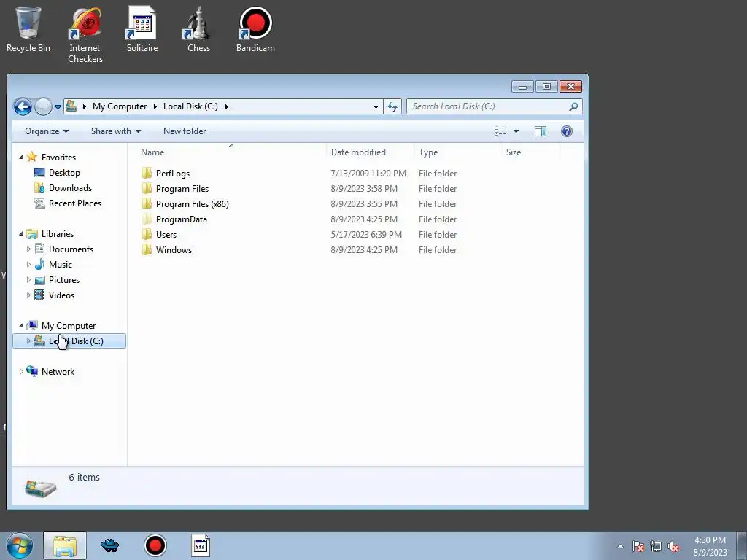Open Desktop under Favorites

(64, 172)
